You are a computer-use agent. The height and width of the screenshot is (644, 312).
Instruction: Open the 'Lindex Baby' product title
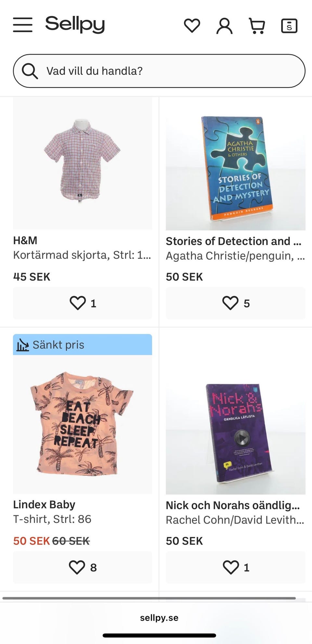point(44,504)
